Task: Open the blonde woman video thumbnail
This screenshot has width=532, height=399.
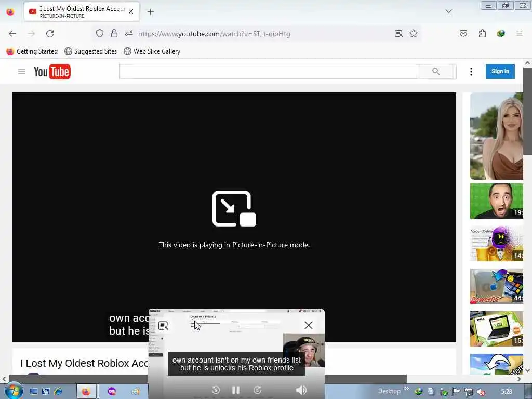Action: click(x=496, y=136)
